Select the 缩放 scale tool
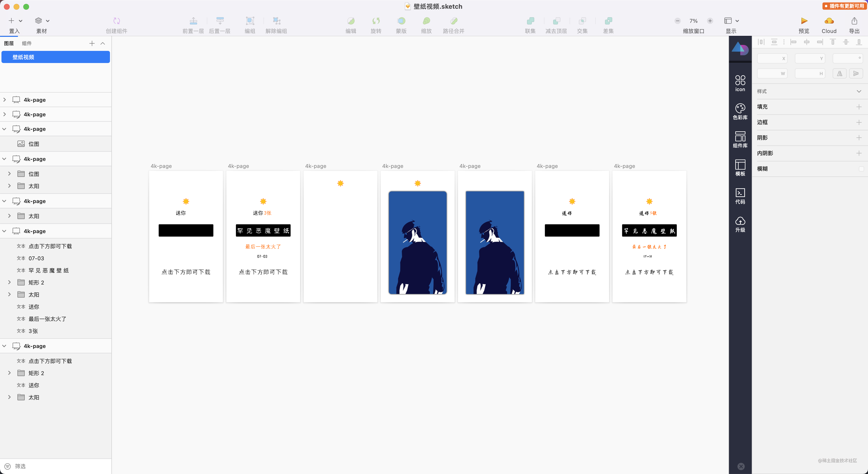This screenshot has width=868, height=474. point(426,21)
